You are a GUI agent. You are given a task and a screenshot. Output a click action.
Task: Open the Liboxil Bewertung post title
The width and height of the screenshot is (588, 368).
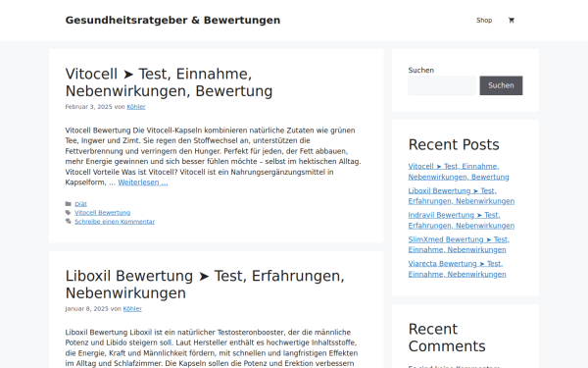(x=205, y=285)
